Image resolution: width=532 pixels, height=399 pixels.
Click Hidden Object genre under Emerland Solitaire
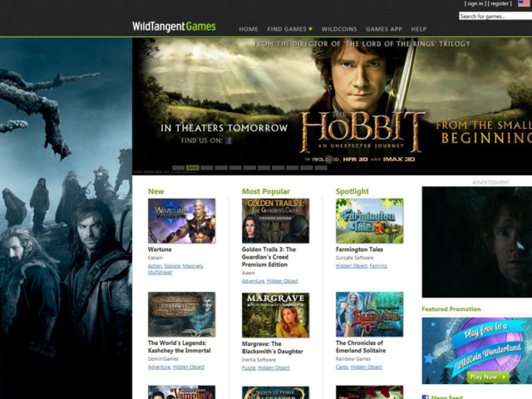366,367
